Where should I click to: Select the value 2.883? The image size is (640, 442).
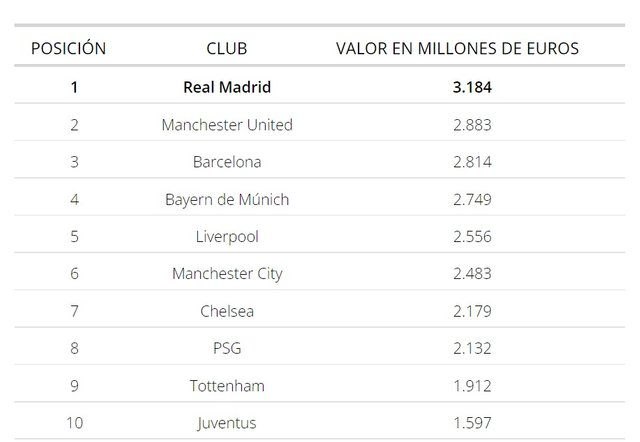[x=472, y=125]
